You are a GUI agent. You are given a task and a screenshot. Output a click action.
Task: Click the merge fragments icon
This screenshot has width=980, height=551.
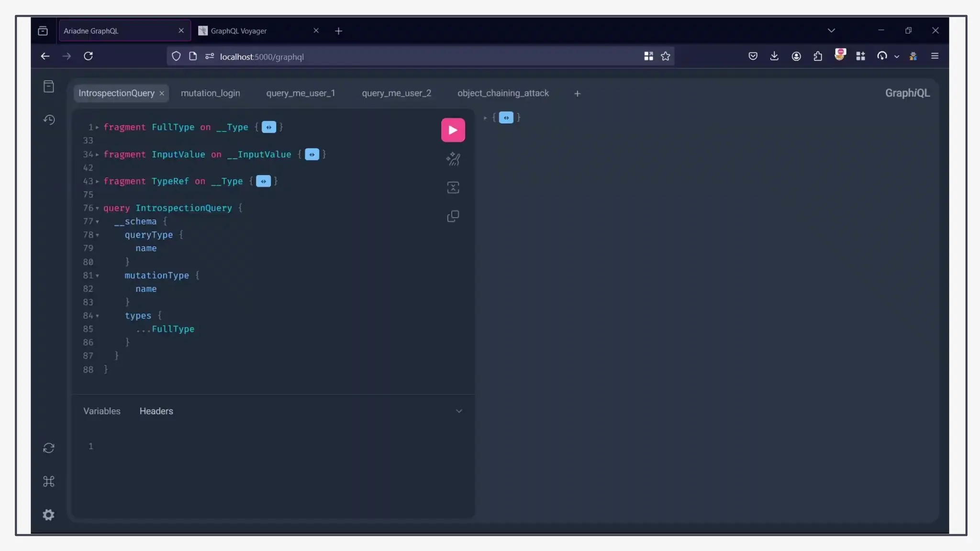click(x=453, y=187)
